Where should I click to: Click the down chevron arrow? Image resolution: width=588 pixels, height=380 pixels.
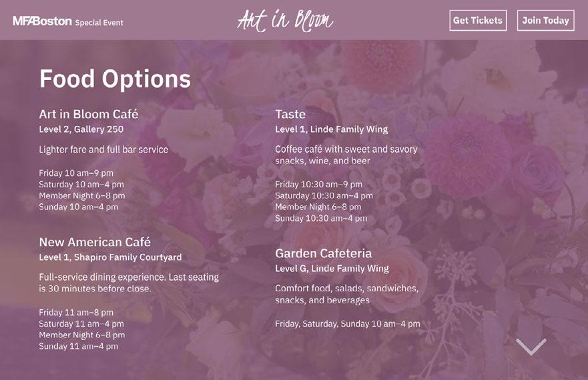tap(531, 347)
